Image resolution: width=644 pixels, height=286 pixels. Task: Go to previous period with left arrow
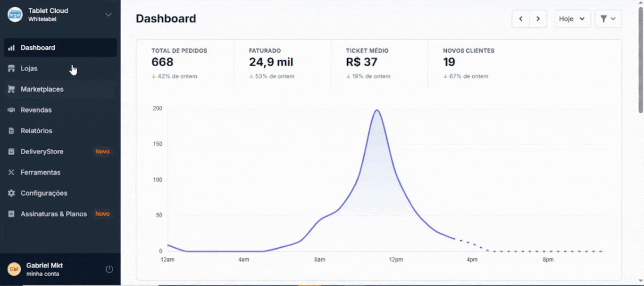coord(520,19)
